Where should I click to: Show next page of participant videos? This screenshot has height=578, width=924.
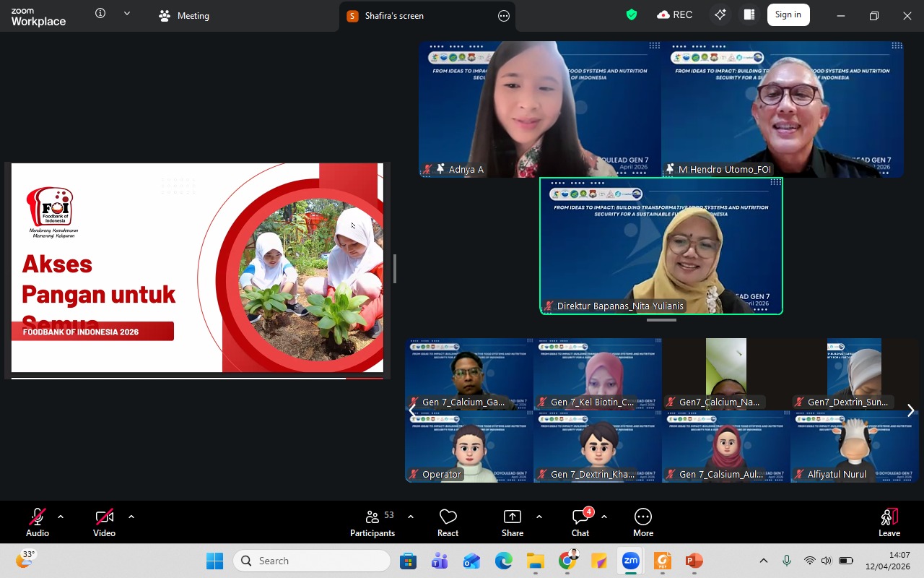click(910, 410)
